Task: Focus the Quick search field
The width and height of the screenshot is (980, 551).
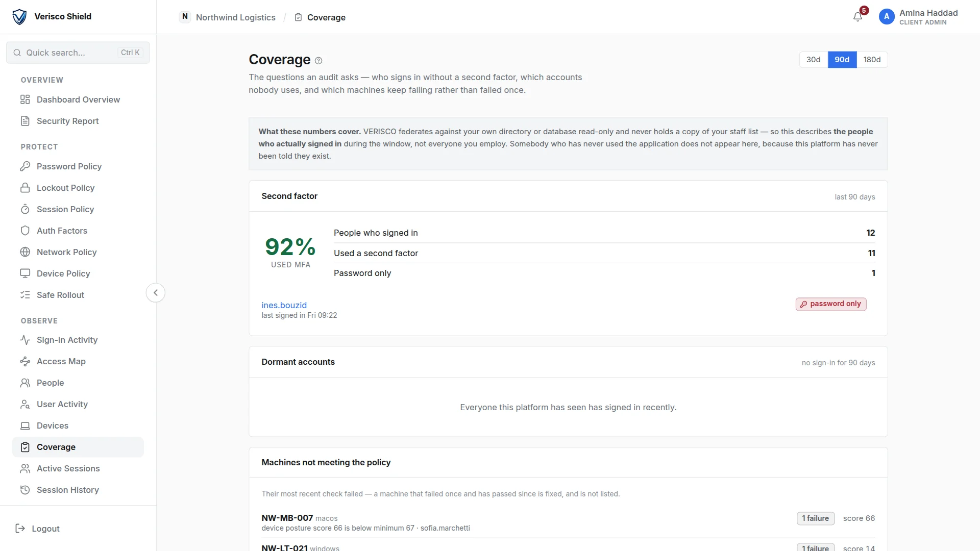Action: [x=78, y=53]
